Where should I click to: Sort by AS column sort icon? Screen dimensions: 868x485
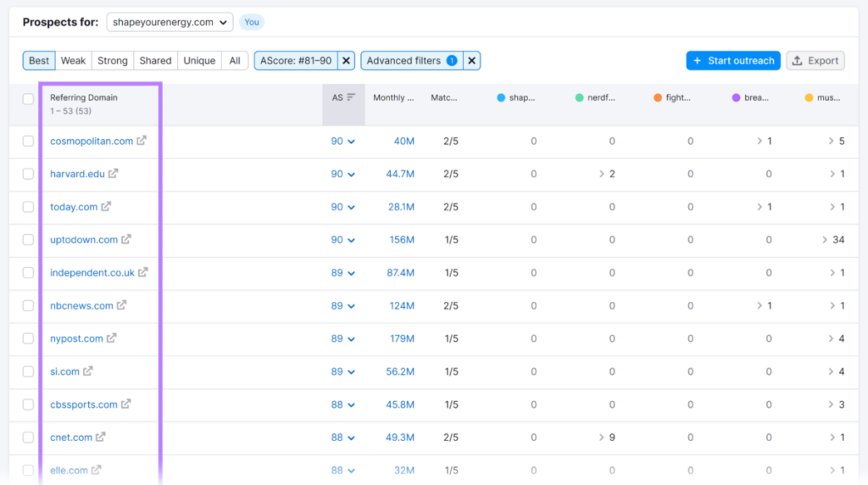(x=351, y=98)
